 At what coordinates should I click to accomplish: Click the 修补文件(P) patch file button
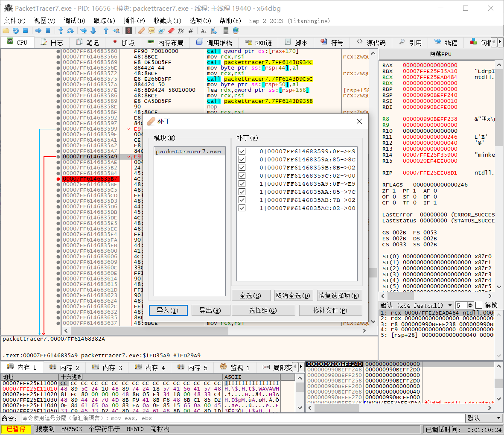tap(330, 310)
